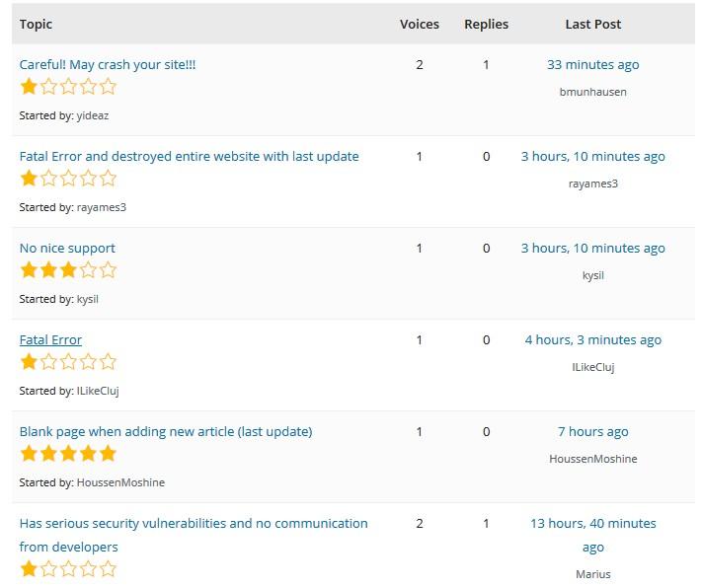Viewport: 702px width, 588px height.
Task: Click the '33 minutes ago' last post link
Action: click(592, 64)
